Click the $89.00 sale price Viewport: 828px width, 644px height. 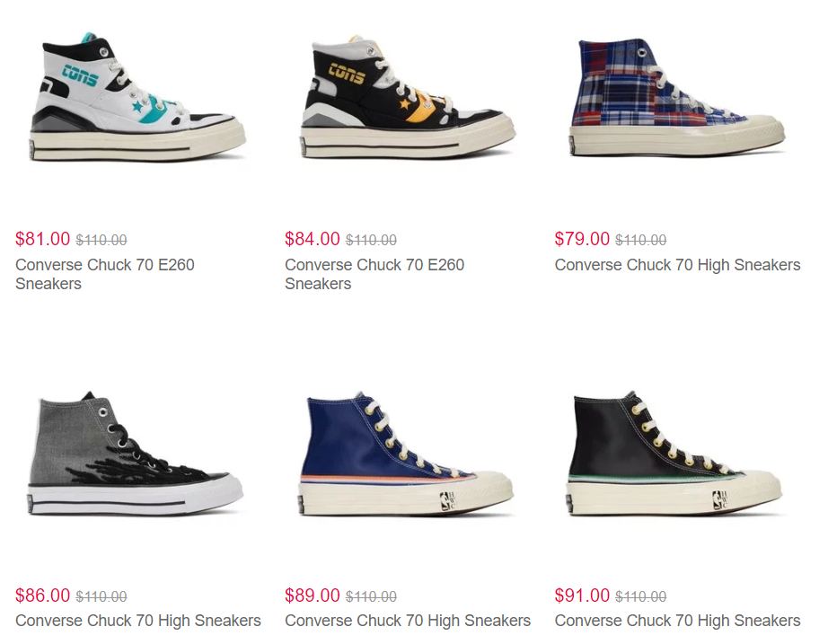click(313, 595)
